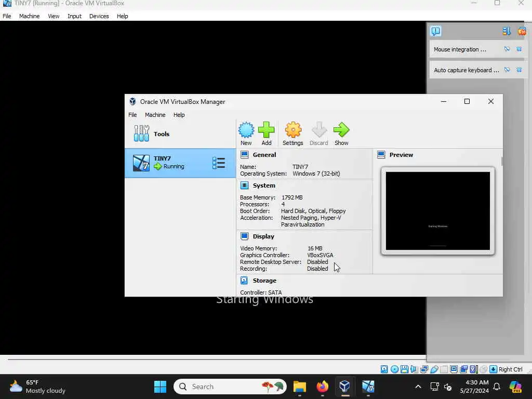Click the details pane vertical scrollbar
Screen dimensions: 532x399
click(x=501, y=161)
